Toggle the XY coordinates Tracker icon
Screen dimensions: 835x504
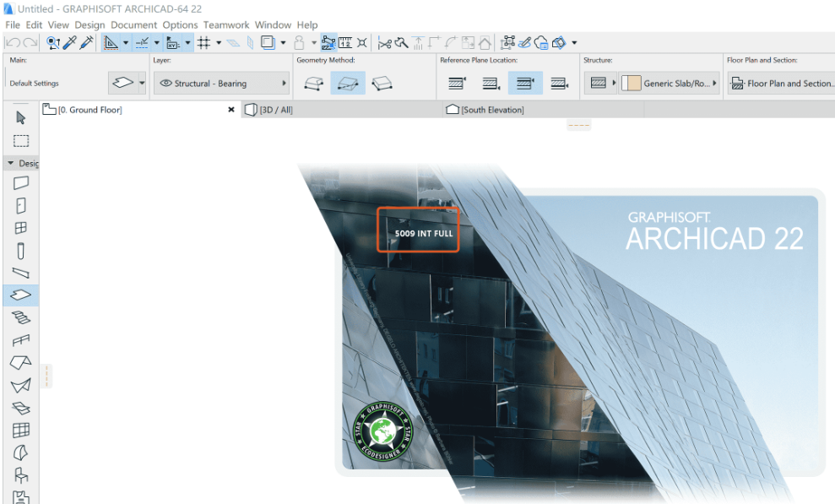[172, 42]
